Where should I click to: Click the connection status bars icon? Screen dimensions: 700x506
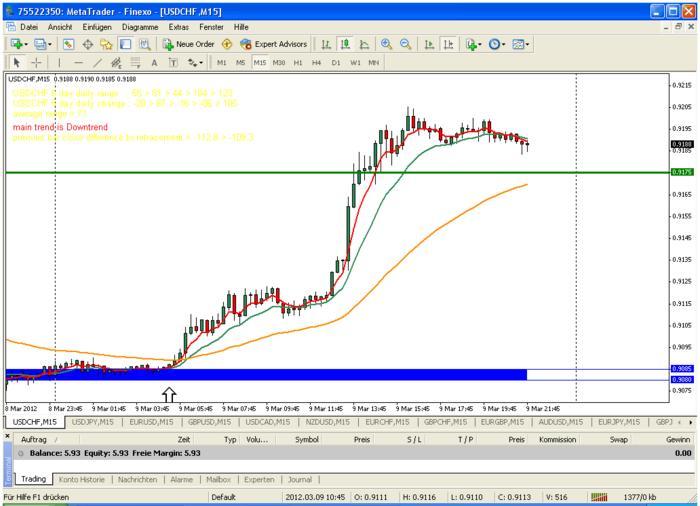pyautogui.click(x=599, y=497)
